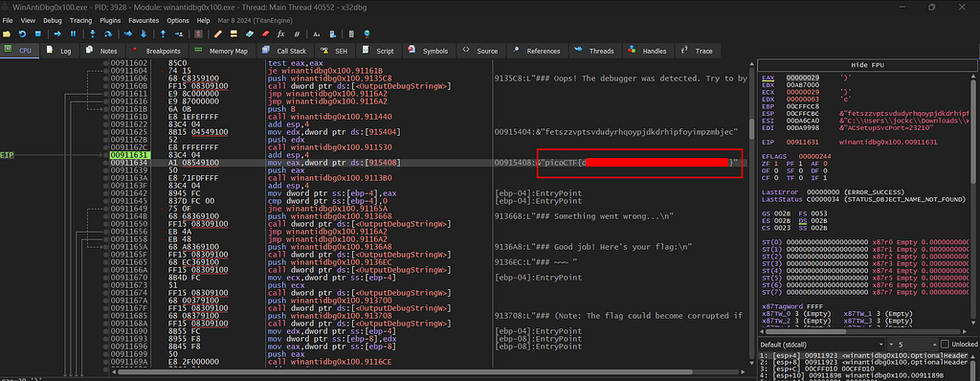Click the Step Into toolbar icon
Screen dimensions: 980x381
coord(93,34)
